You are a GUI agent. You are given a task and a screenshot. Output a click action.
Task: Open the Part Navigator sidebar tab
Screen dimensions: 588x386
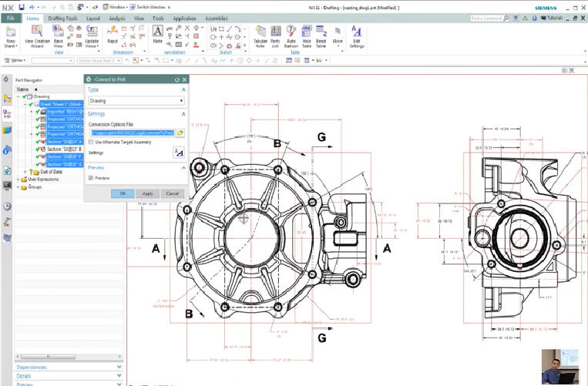pos(7,114)
